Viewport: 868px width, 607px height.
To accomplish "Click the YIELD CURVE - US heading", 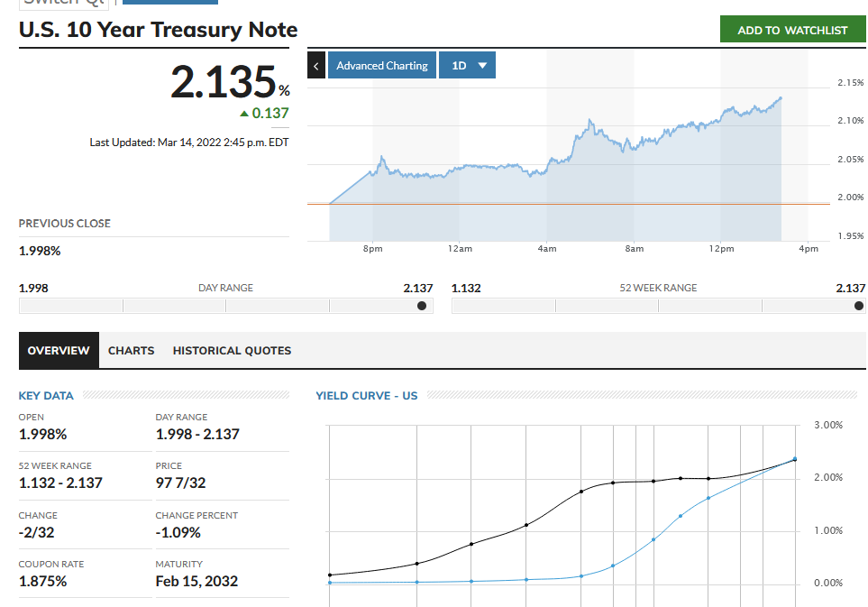I will click(367, 395).
